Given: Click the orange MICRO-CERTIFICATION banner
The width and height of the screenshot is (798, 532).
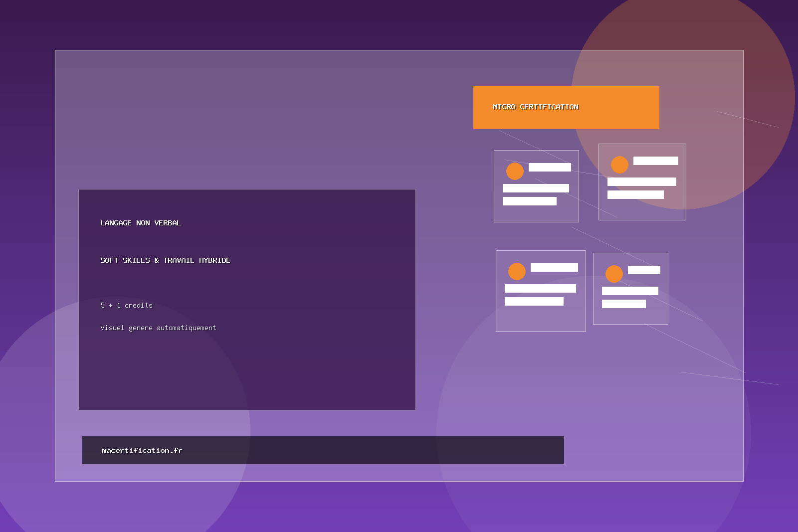Looking at the screenshot, I should pos(566,108).
